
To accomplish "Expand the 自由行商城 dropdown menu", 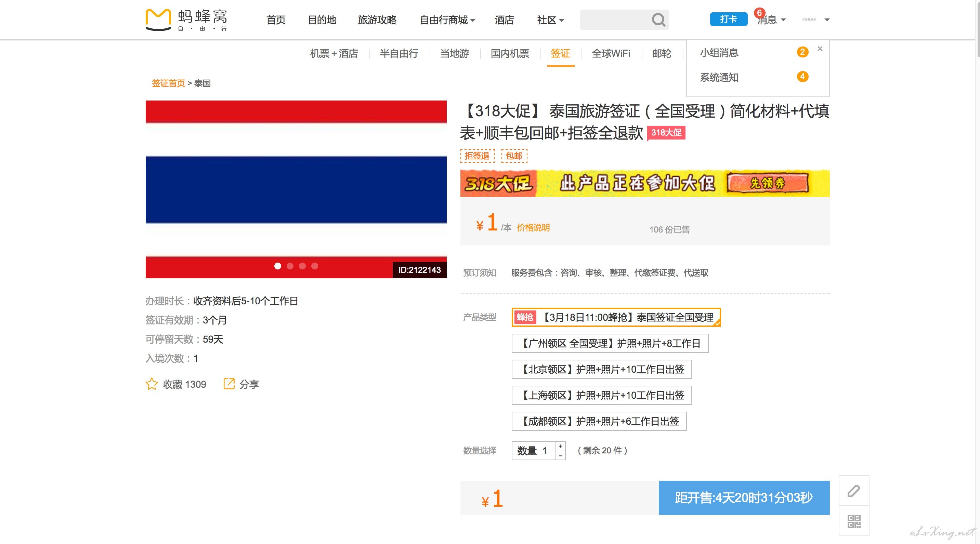I will pyautogui.click(x=447, y=20).
